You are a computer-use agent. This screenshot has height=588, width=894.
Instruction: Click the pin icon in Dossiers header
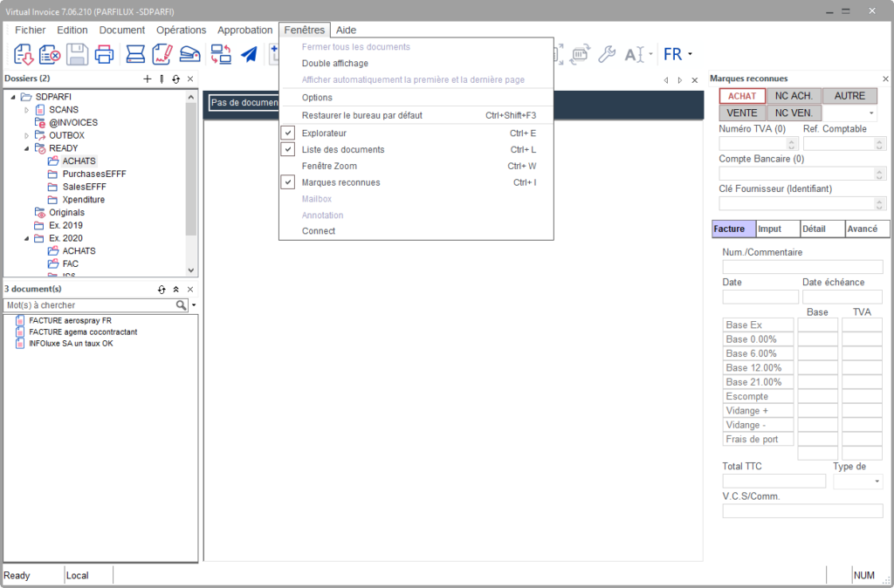coord(162,79)
